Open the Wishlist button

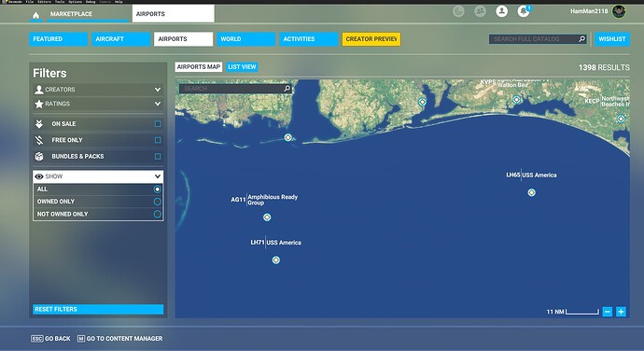pyautogui.click(x=612, y=39)
